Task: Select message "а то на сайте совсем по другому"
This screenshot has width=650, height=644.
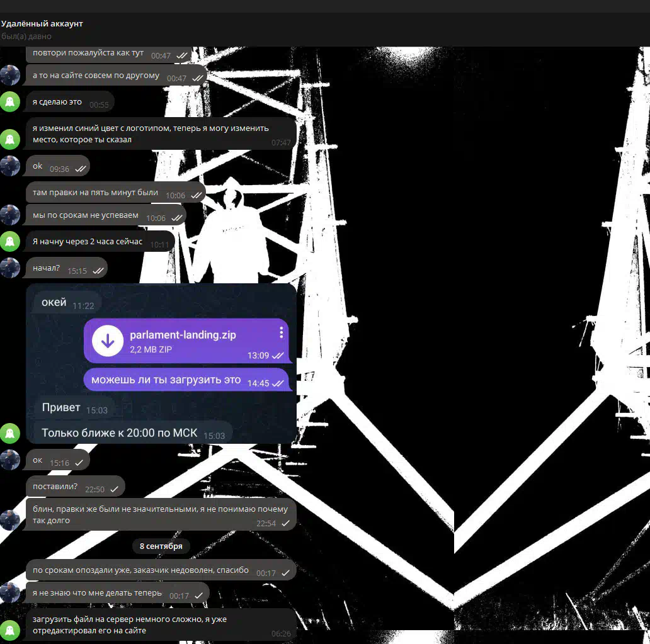Action: pos(117,76)
